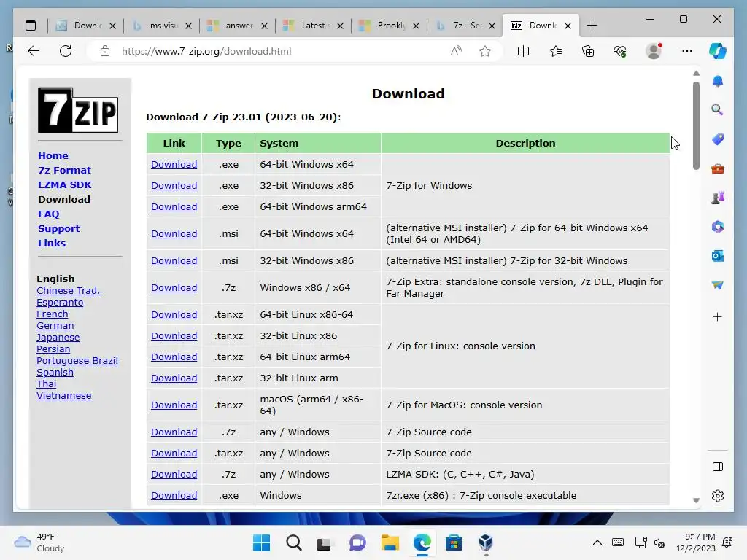Switch to the 'answer' tab
Screen dimensions: 747x560
point(239,26)
